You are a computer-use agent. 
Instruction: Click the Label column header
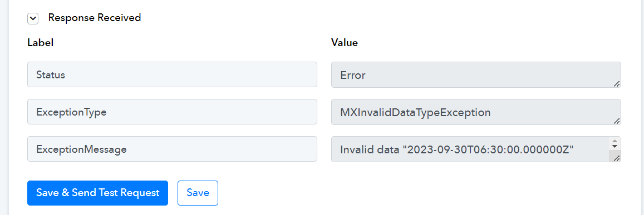coord(40,43)
